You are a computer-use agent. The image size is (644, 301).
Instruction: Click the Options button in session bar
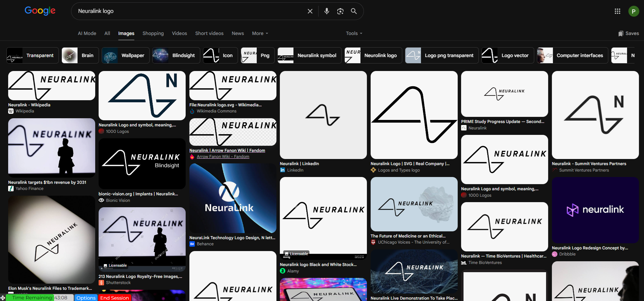point(86,298)
